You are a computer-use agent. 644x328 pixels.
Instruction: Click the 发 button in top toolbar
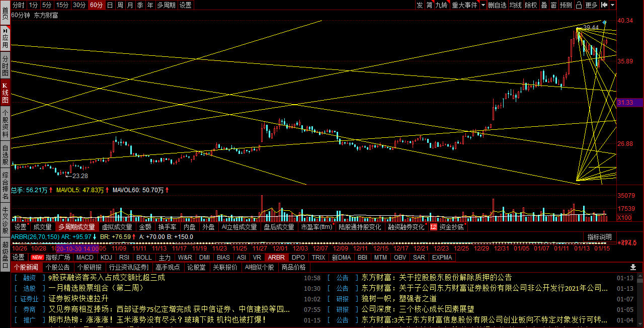pos(420,5)
